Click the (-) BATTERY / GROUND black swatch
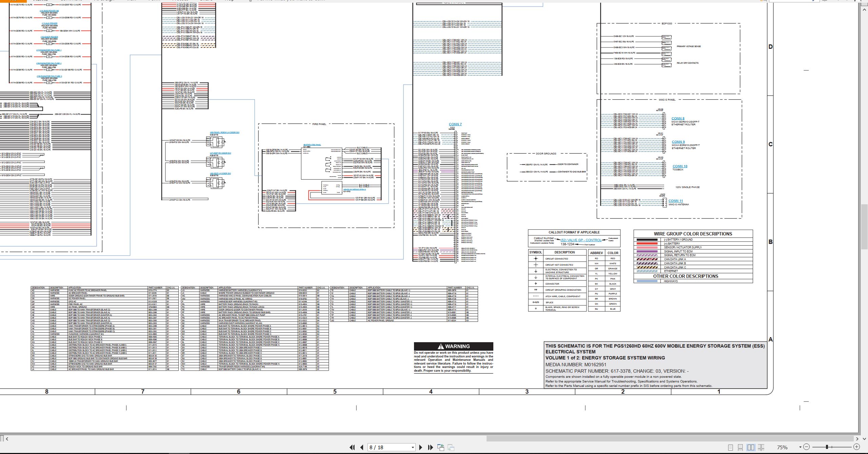 click(647, 240)
